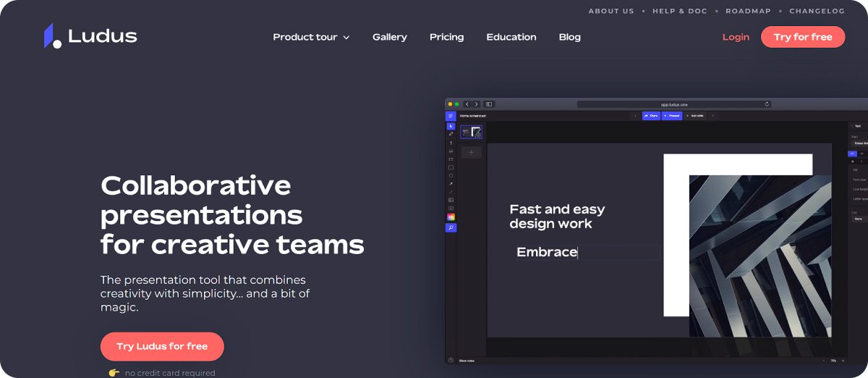
Task: Click the next slide chevron after Add slide
Action: tap(713, 115)
